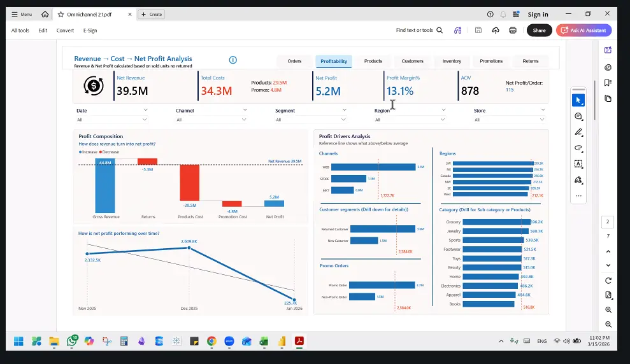Pick the Add text box tool

pos(578,164)
